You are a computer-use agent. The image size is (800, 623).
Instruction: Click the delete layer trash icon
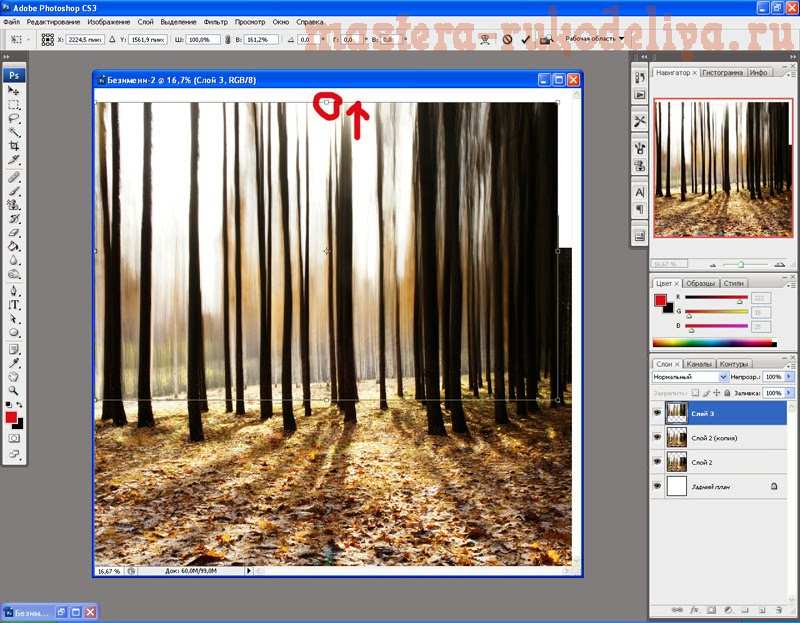pos(779,610)
